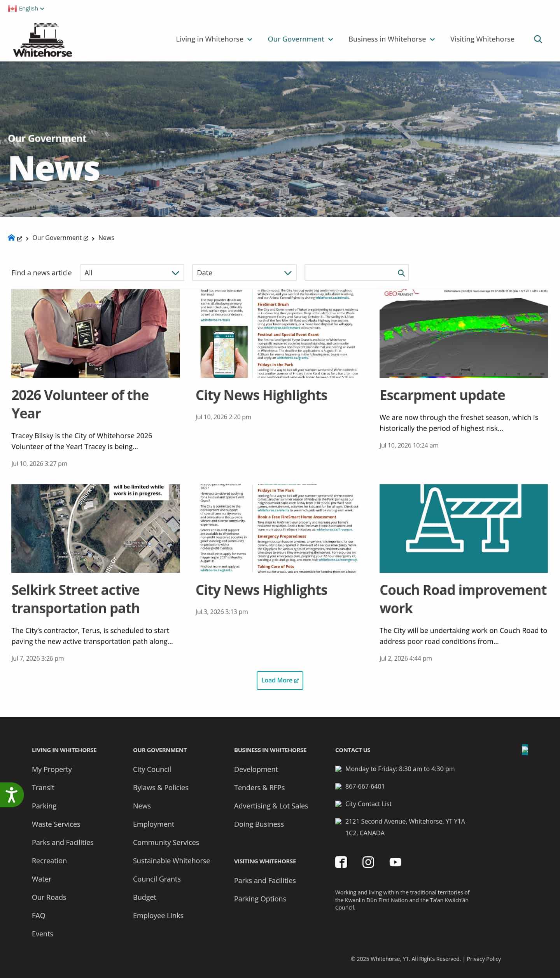Image resolution: width=560 pixels, height=978 pixels.
Task: Open Couch Road traffic cone thumbnail
Action: (464, 528)
